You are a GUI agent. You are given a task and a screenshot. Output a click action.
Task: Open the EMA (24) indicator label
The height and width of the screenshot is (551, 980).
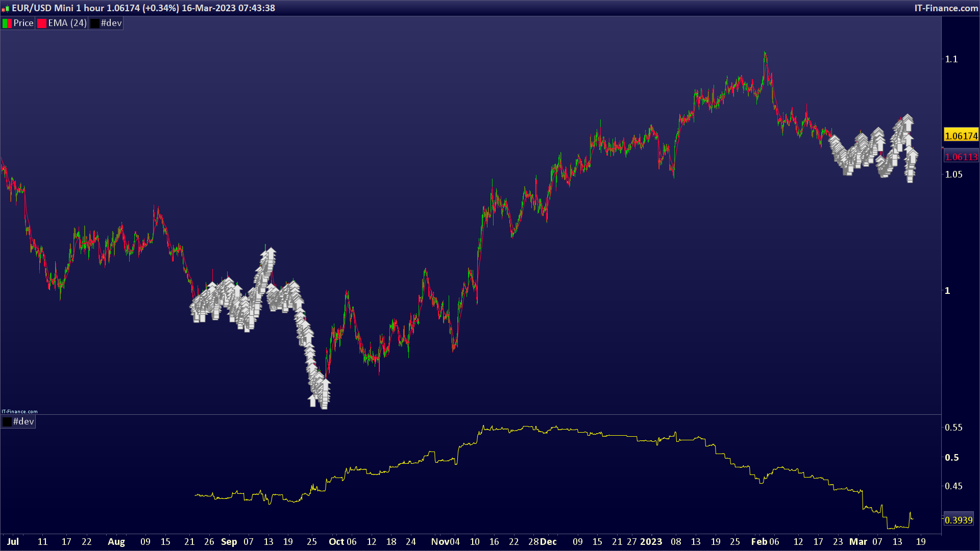pos(67,23)
